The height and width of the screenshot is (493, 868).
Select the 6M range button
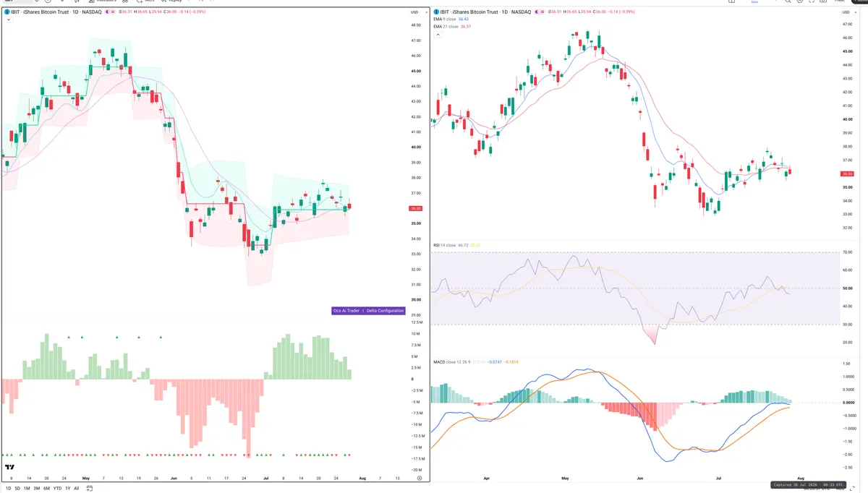tap(46, 488)
